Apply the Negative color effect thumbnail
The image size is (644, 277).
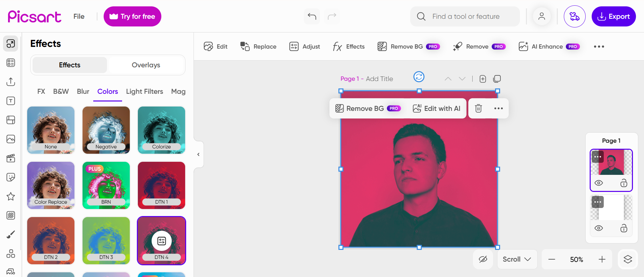106,130
